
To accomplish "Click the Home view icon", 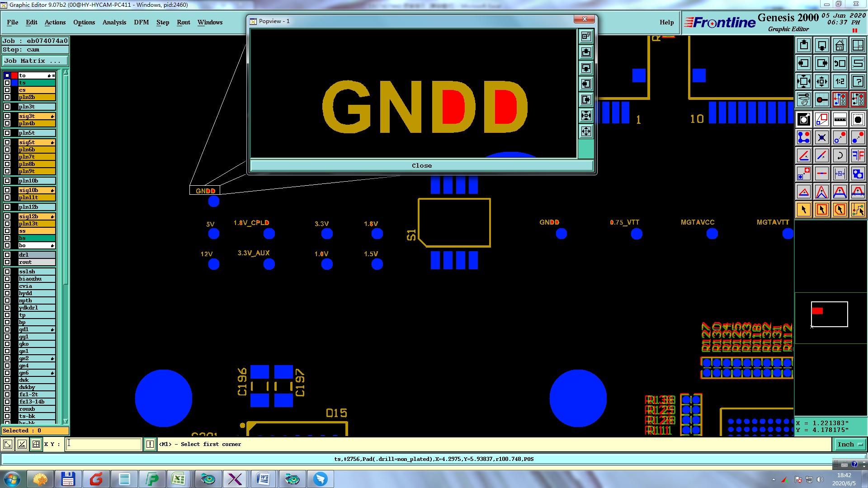I will [840, 45].
